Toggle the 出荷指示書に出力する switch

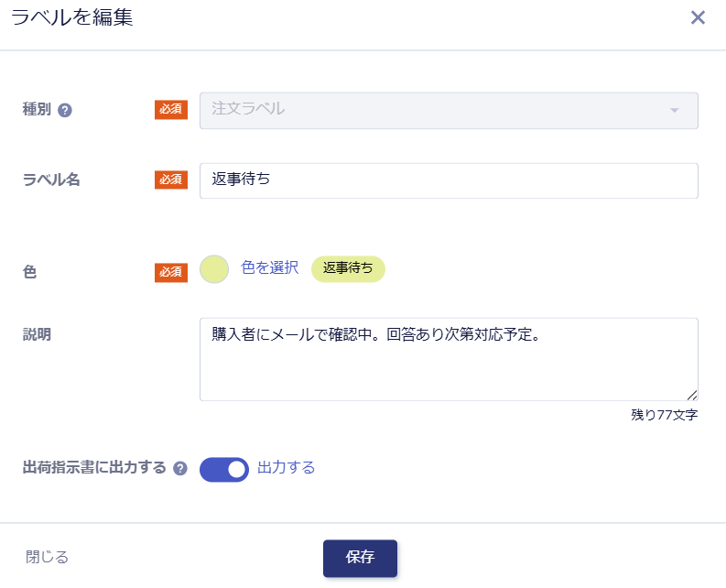pyautogui.click(x=224, y=469)
